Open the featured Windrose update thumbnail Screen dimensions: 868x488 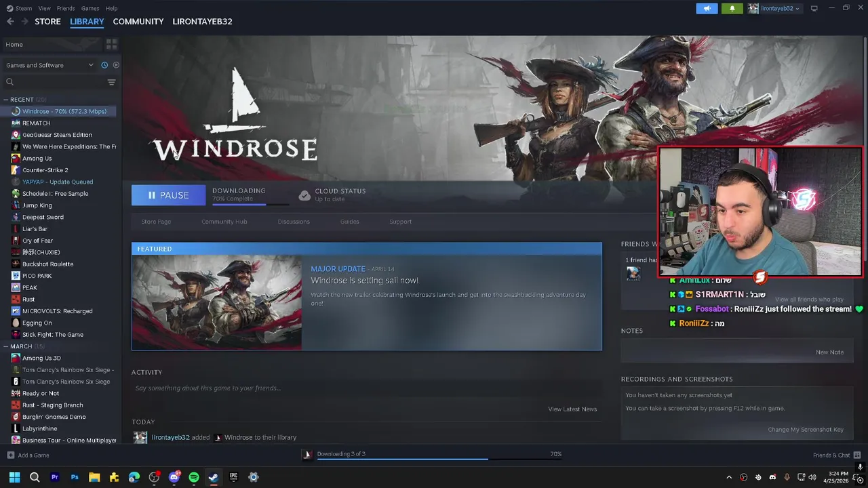[x=217, y=302]
